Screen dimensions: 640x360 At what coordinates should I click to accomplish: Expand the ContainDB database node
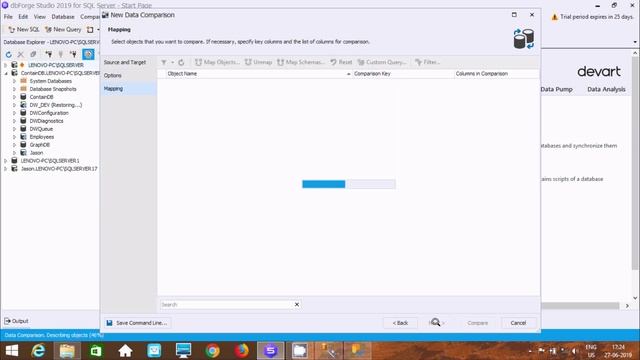click(x=14, y=97)
